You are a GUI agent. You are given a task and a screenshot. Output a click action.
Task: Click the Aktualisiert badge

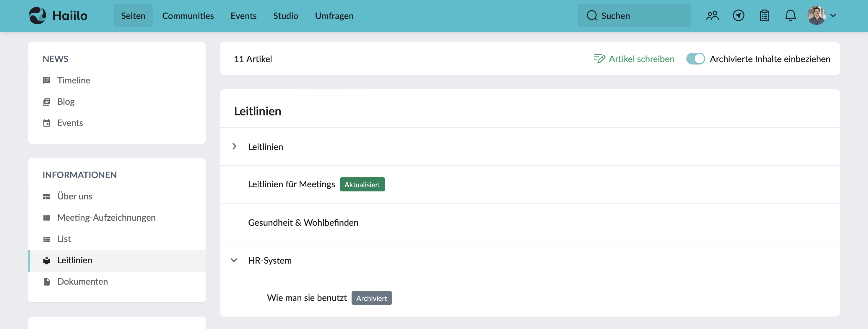362,184
